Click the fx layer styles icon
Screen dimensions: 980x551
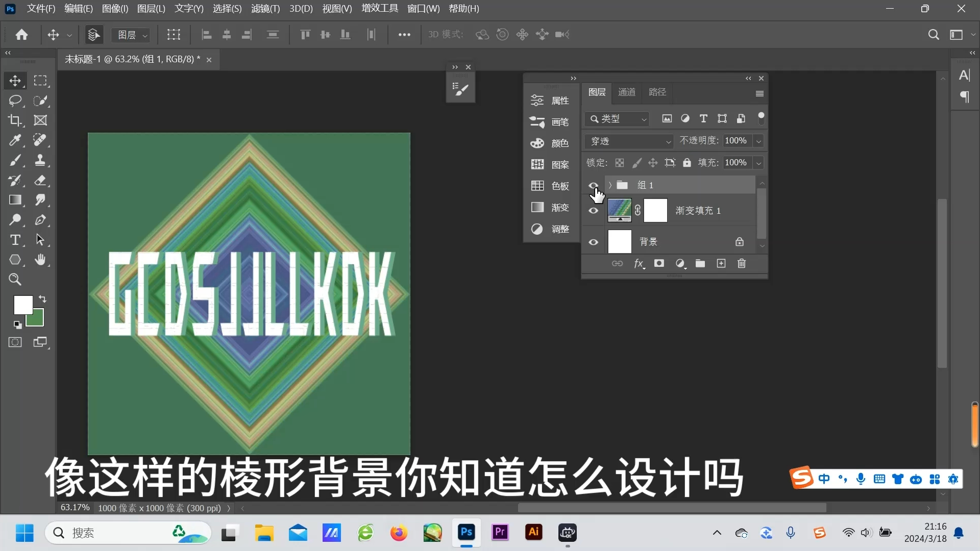pos(639,264)
